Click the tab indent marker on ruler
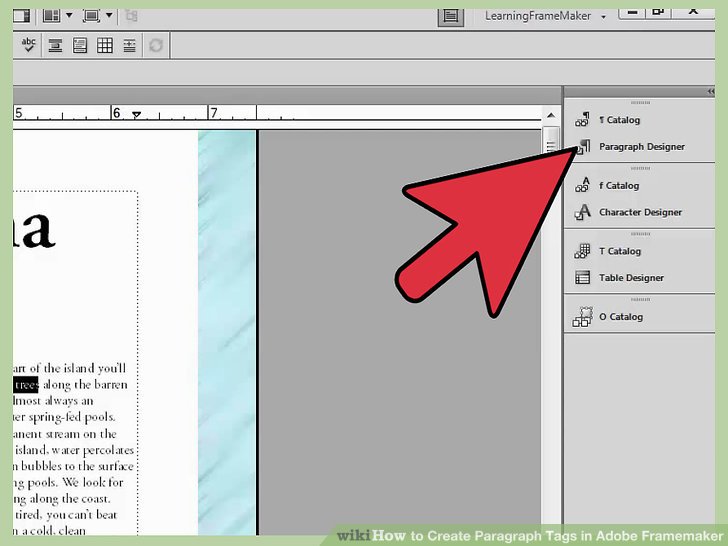This screenshot has height=546, width=728. (x=137, y=115)
